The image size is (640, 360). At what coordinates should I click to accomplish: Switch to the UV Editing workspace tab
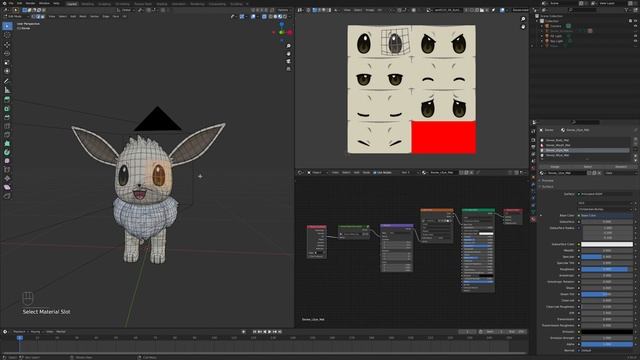[122, 4]
